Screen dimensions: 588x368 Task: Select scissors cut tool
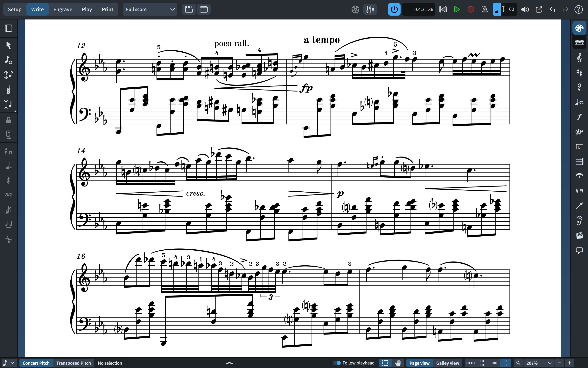(x=9, y=239)
